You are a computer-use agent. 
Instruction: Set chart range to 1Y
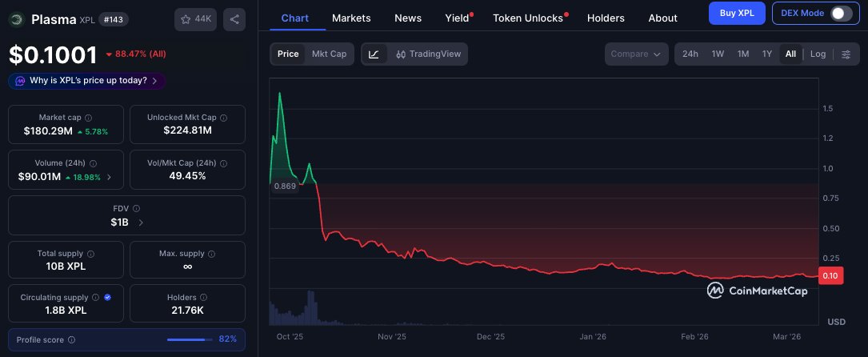(766, 54)
